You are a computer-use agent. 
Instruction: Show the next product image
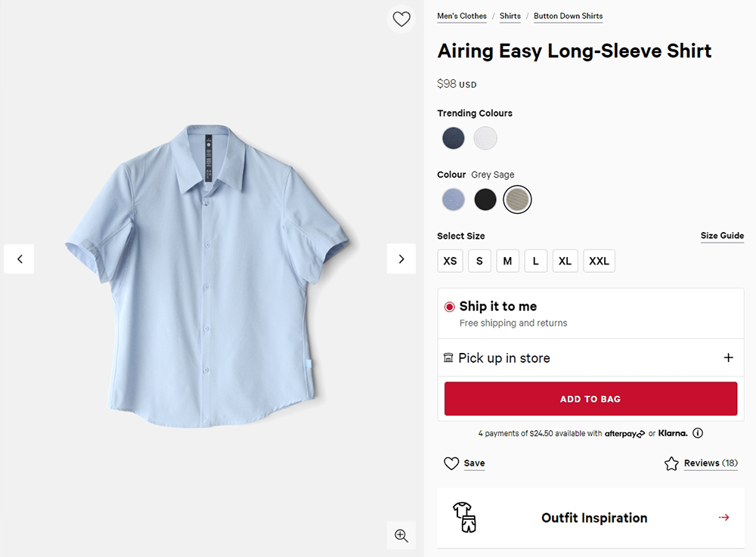tap(401, 258)
